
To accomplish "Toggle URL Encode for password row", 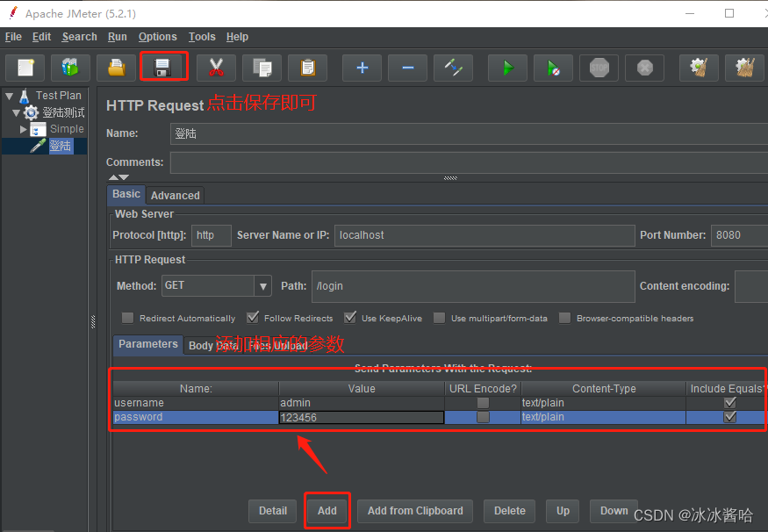I will [483, 417].
